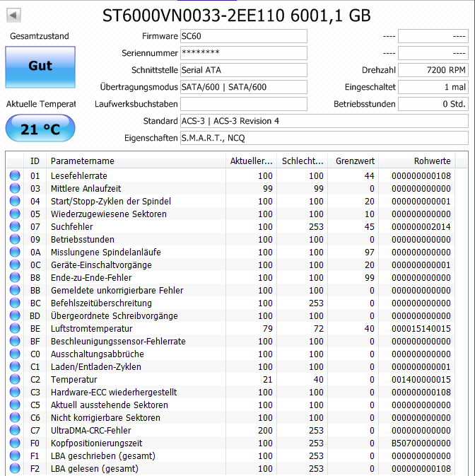Click ID cell 0C
The width and height of the screenshot is (475, 476).
(x=35, y=265)
